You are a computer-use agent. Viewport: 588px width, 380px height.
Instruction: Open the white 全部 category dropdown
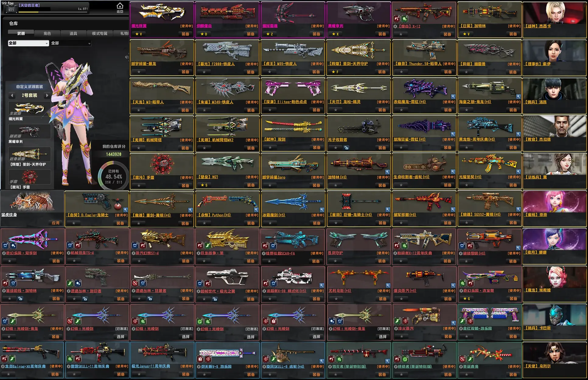[x=28, y=43]
